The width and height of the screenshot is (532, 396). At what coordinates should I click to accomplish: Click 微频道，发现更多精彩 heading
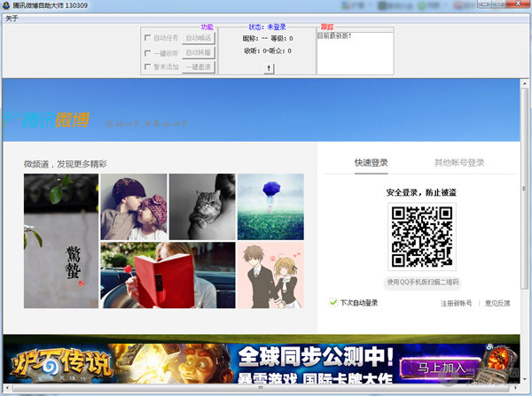click(x=65, y=164)
